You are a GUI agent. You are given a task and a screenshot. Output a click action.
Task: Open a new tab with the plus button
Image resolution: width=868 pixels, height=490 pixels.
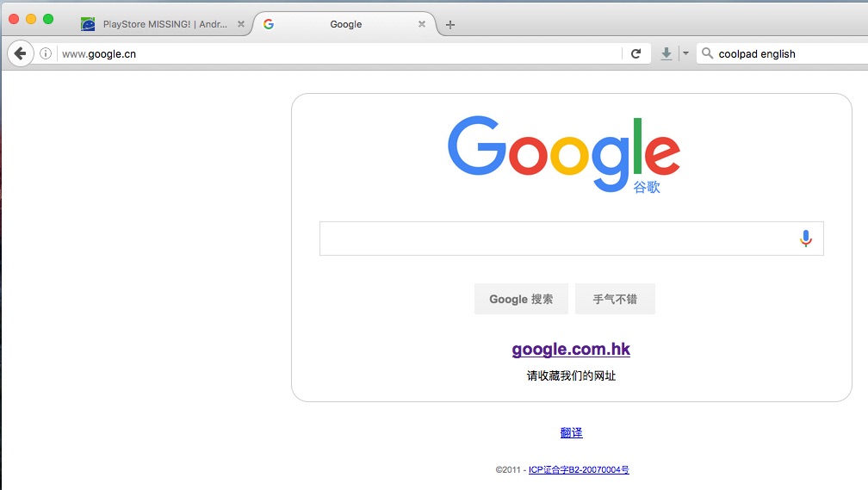(449, 24)
